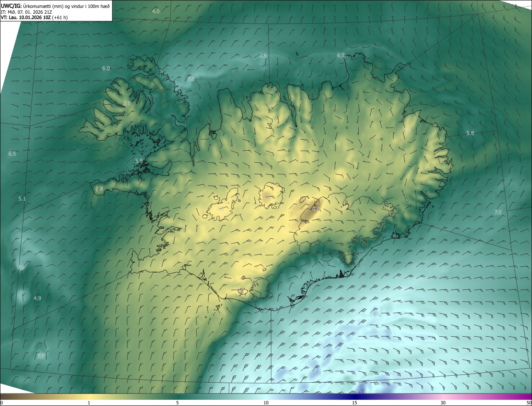Click the 0 tick label on the color scale
This screenshot has width=532, height=406.
point(2,403)
